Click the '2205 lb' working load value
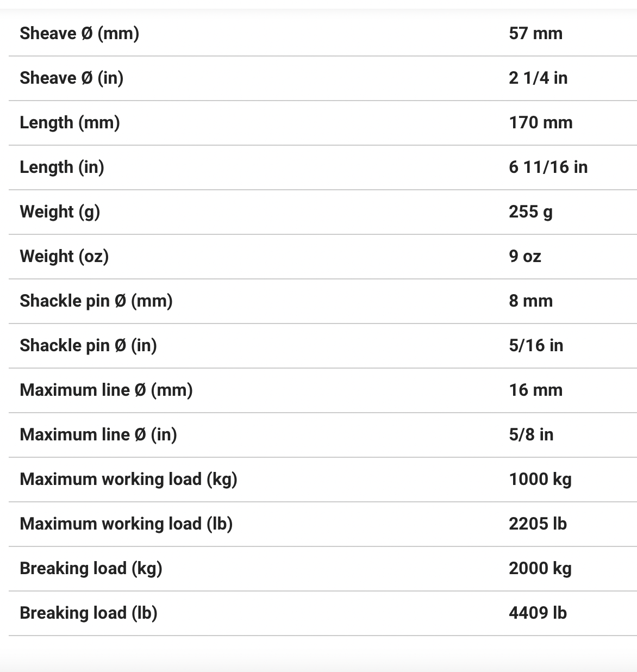This screenshot has width=637, height=672. click(538, 524)
